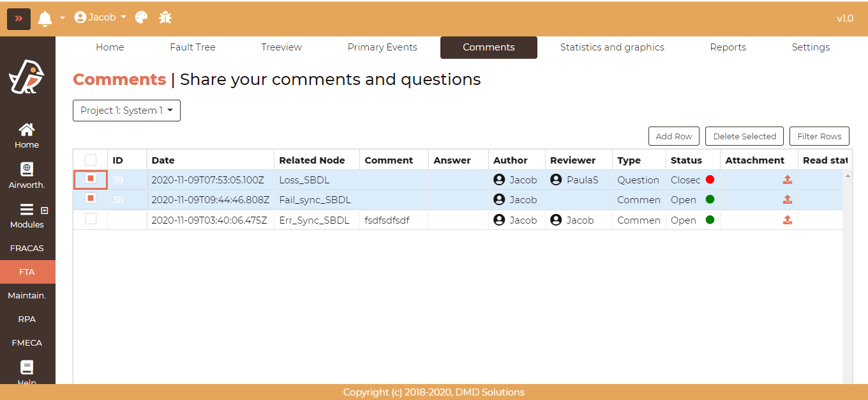868x400 pixels.
Task: Open the notifications bell
Action: (x=45, y=19)
